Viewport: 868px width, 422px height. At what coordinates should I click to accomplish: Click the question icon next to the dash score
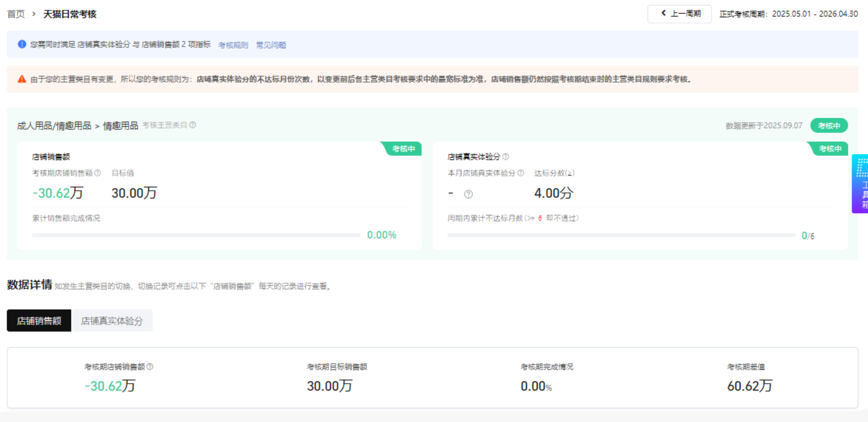tap(468, 194)
